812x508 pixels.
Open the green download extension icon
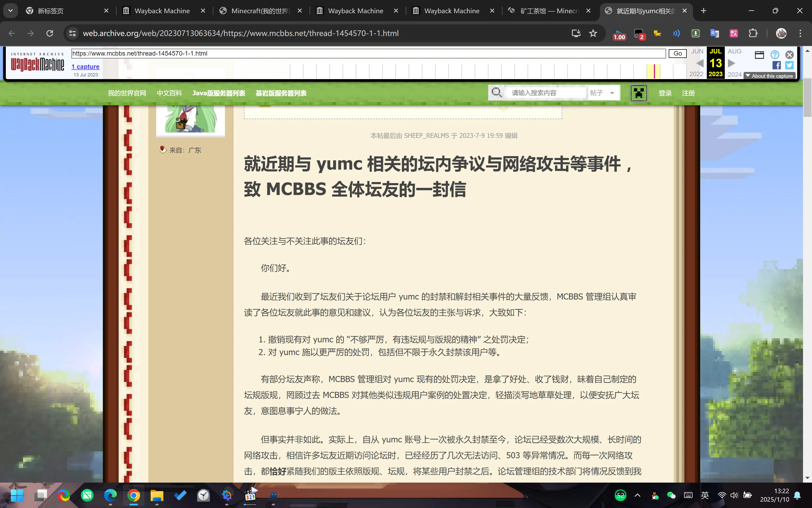pos(696,33)
